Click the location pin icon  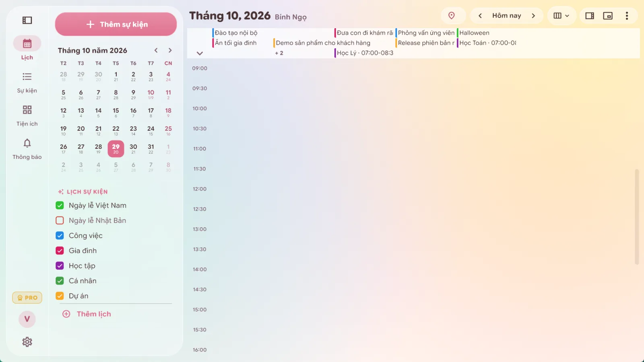pyautogui.click(x=452, y=16)
